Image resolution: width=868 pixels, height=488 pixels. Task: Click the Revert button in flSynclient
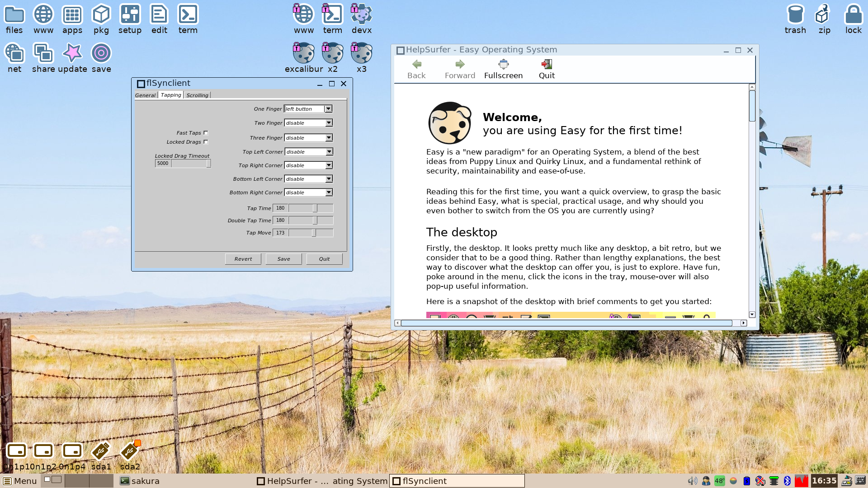[243, 259]
